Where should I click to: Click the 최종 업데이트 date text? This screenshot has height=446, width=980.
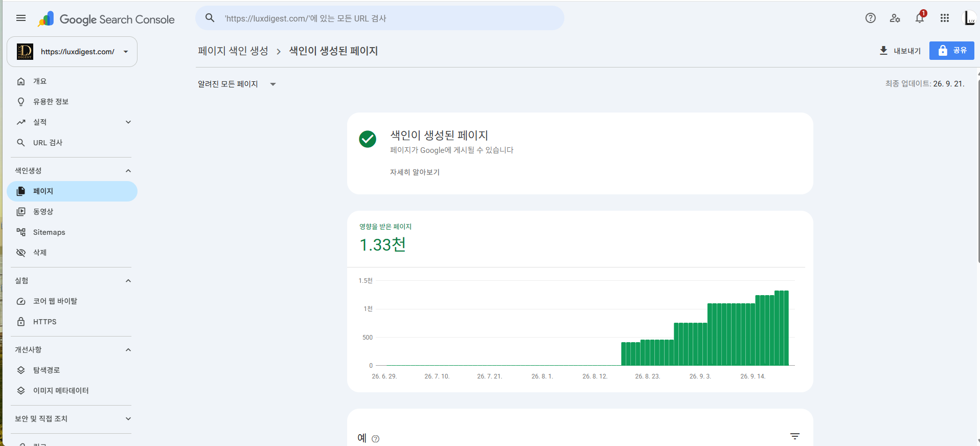coord(925,84)
